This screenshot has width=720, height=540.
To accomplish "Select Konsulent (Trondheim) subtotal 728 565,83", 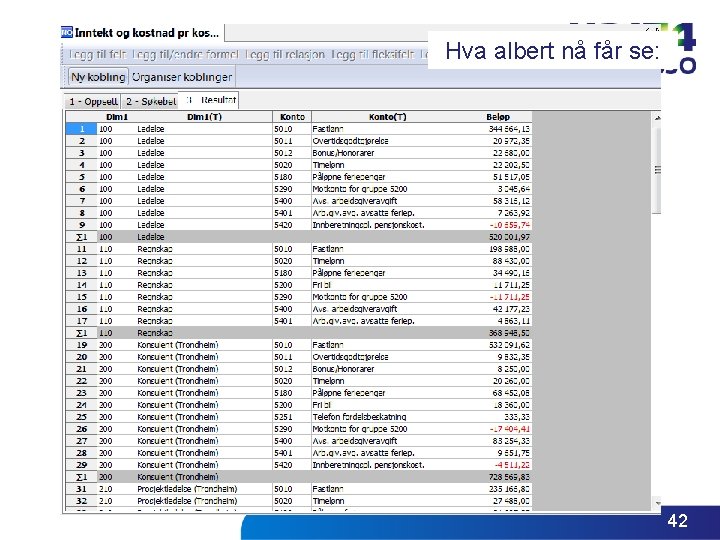I will (x=509, y=477).
